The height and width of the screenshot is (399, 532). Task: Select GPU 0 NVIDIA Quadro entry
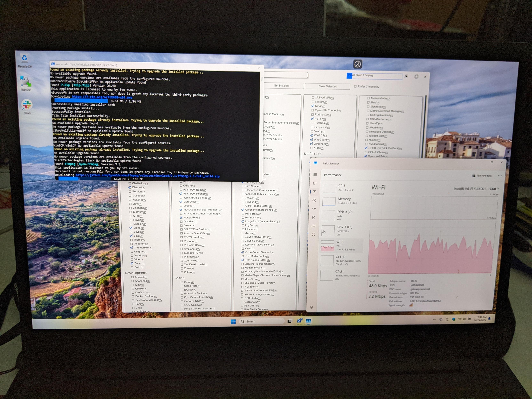pyautogui.click(x=341, y=260)
